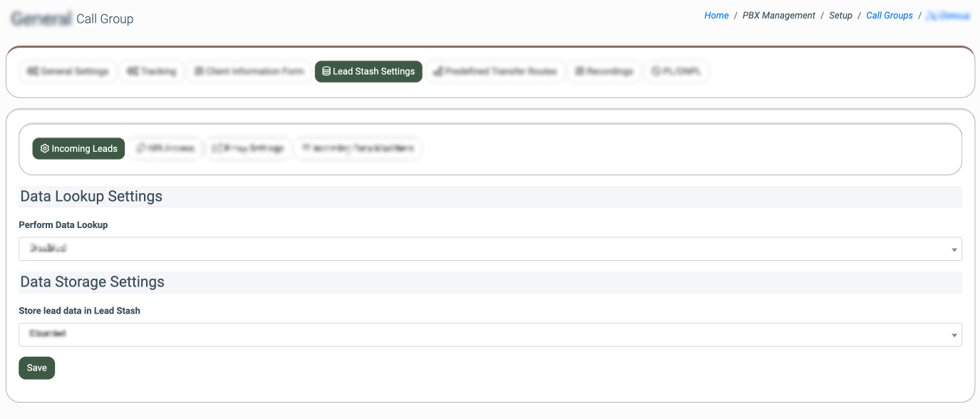
Task: Open the Store lead data in Lead Stash dropdown
Action: pyautogui.click(x=490, y=335)
